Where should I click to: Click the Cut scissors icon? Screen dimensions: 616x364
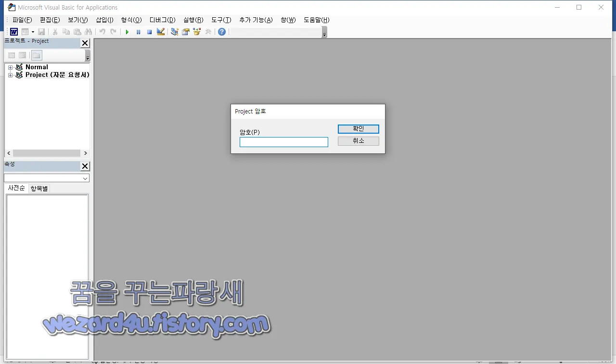(x=55, y=32)
